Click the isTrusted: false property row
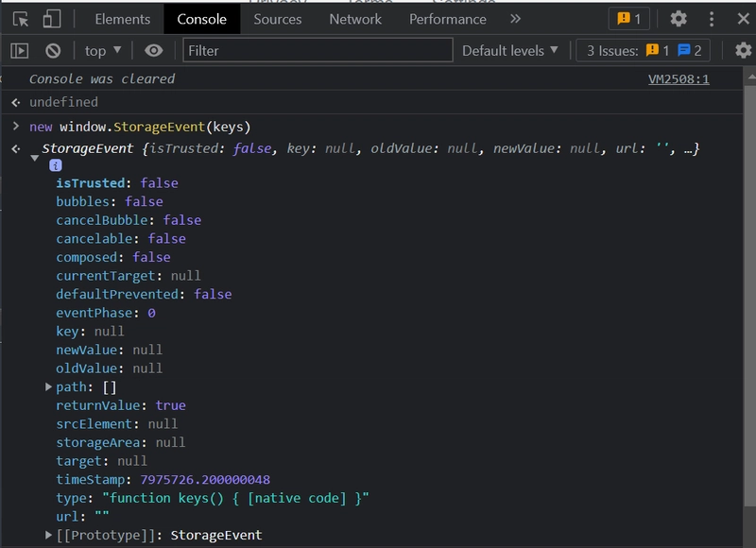Screen dimensions: 756x548 coord(117,183)
